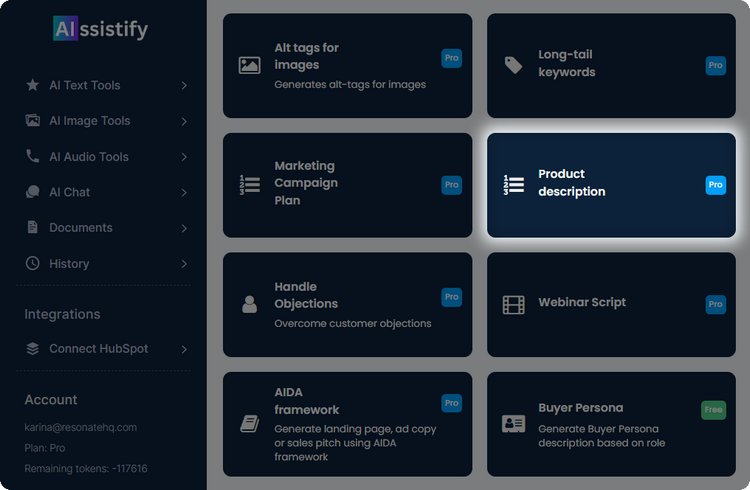This screenshot has height=490, width=750.
Task: Select the Marketing Campaign Plan card
Action: (347, 185)
